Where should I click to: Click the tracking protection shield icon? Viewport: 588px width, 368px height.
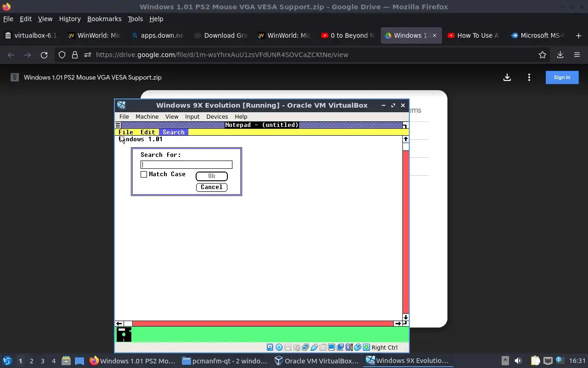pyautogui.click(x=62, y=55)
